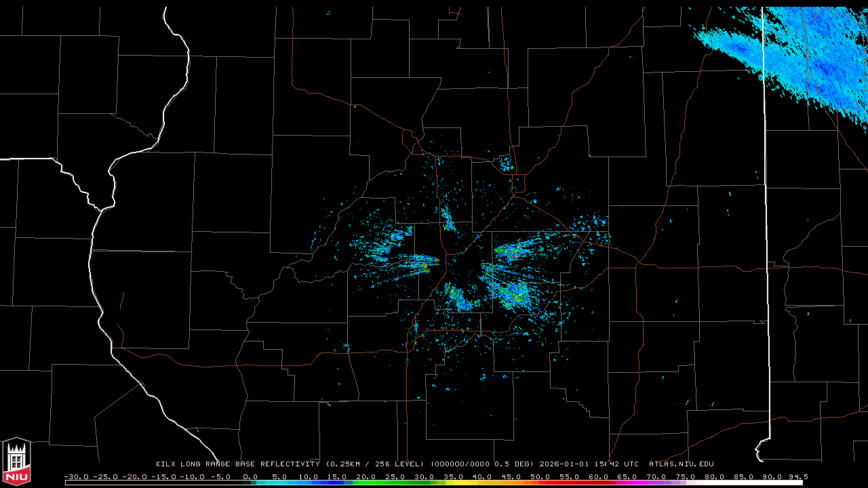The height and width of the screenshot is (488, 868).
Task: Click the NIU castle logo
Action: click(x=16, y=461)
